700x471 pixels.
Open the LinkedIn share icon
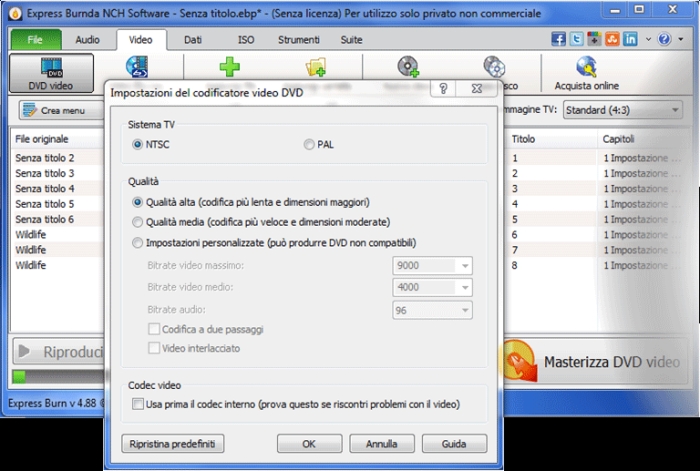coord(630,39)
